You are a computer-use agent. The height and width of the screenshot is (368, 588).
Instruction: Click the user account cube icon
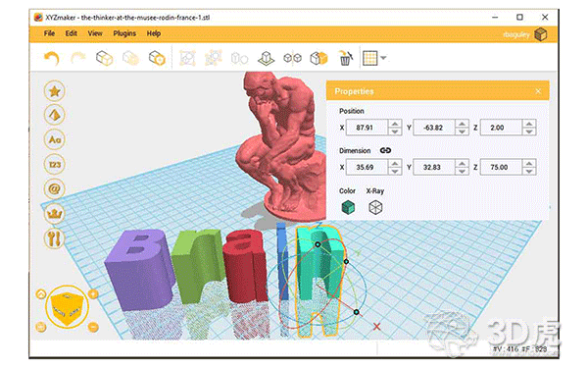pos(540,34)
